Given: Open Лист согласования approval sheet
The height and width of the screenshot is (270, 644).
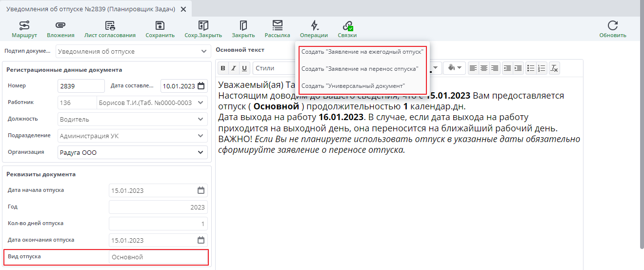Looking at the screenshot, I should point(110,29).
